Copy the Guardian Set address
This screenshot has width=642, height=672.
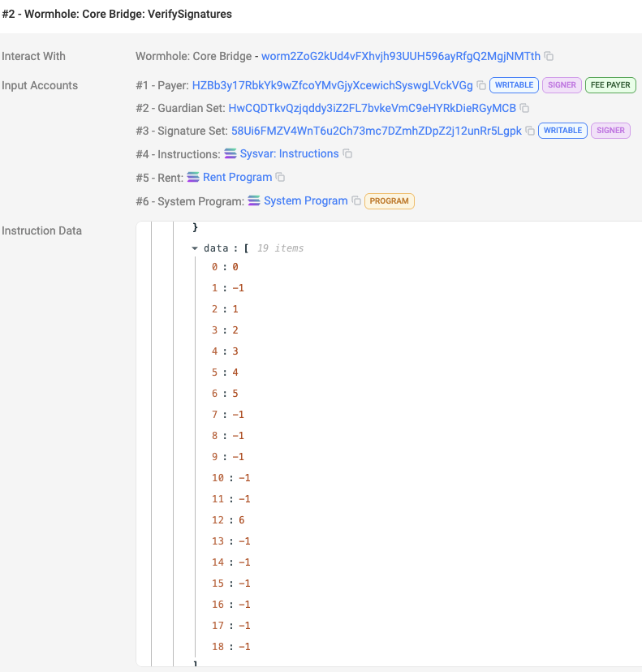pyautogui.click(x=524, y=108)
